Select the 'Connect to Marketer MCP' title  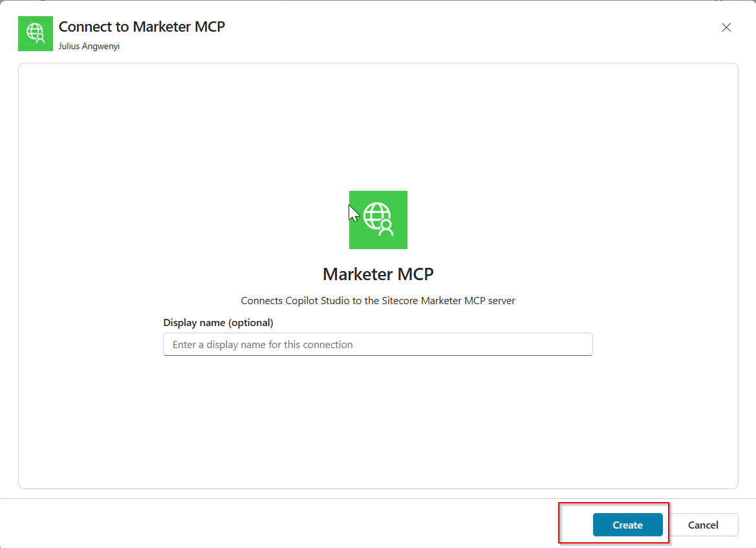tap(142, 27)
